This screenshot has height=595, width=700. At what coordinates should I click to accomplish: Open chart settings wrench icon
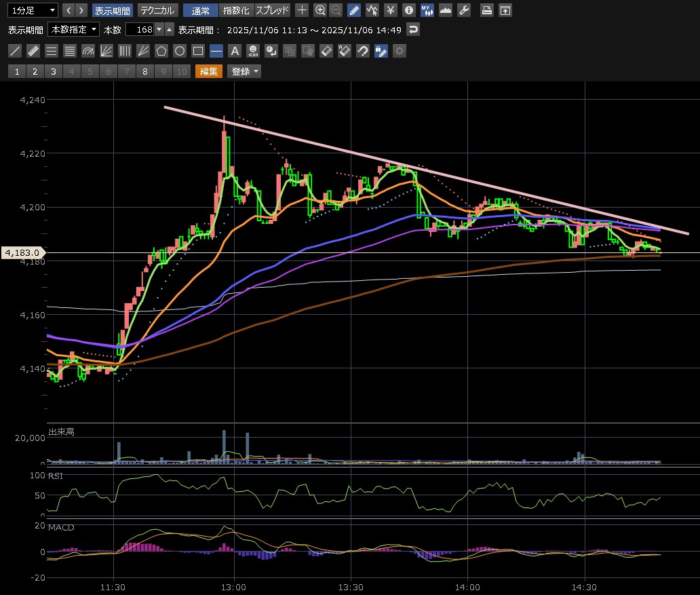pos(464,10)
